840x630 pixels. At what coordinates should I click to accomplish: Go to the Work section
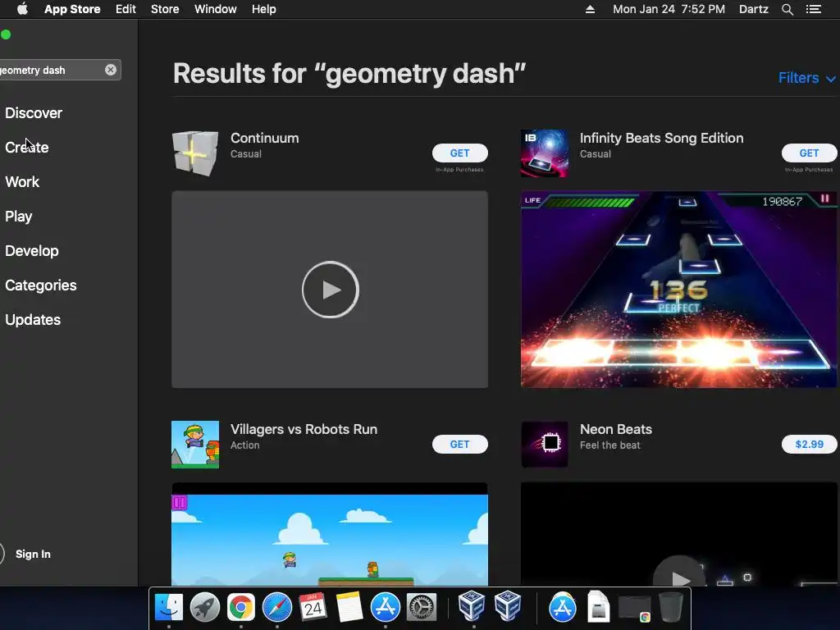(22, 182)
